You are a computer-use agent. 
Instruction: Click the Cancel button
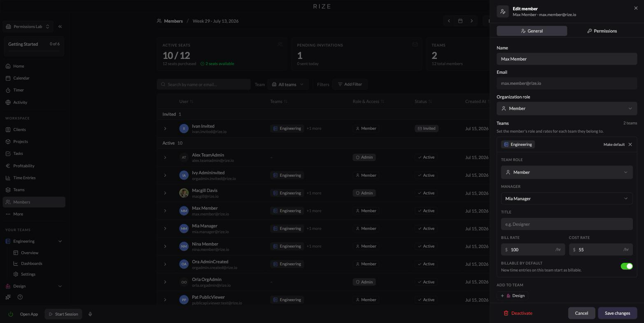click(x=581, y=313)
